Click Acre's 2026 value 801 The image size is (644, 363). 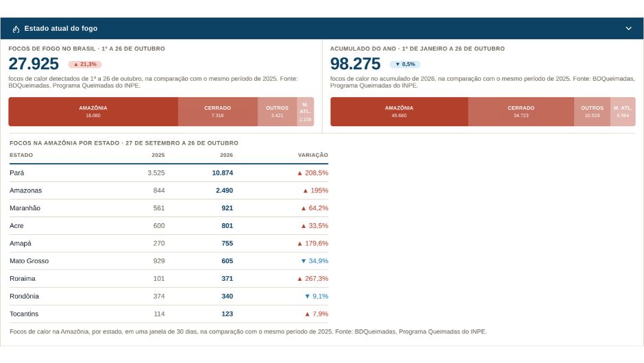point(227,226)
